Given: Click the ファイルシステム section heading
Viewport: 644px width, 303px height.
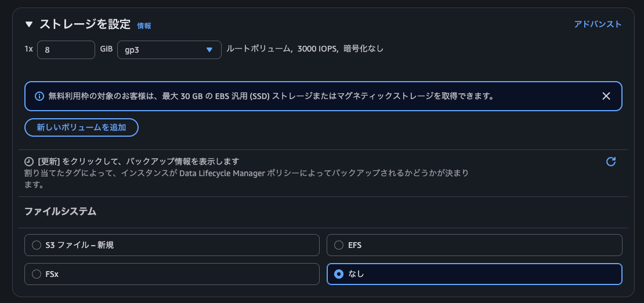Looking at the screenshot, I should point(60,211).
